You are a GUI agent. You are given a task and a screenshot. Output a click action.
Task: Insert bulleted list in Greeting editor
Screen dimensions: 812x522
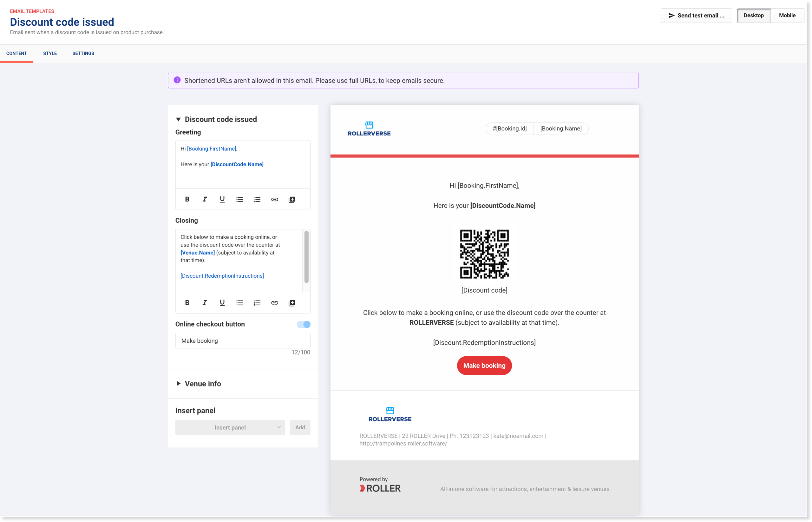(239, 199)
